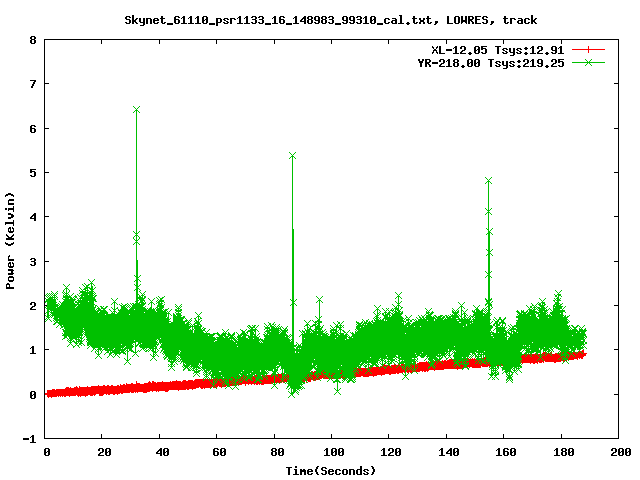Click the Time(Seconds) x-axis label
This screenshot has height=480, width=640.
point(332,470)
